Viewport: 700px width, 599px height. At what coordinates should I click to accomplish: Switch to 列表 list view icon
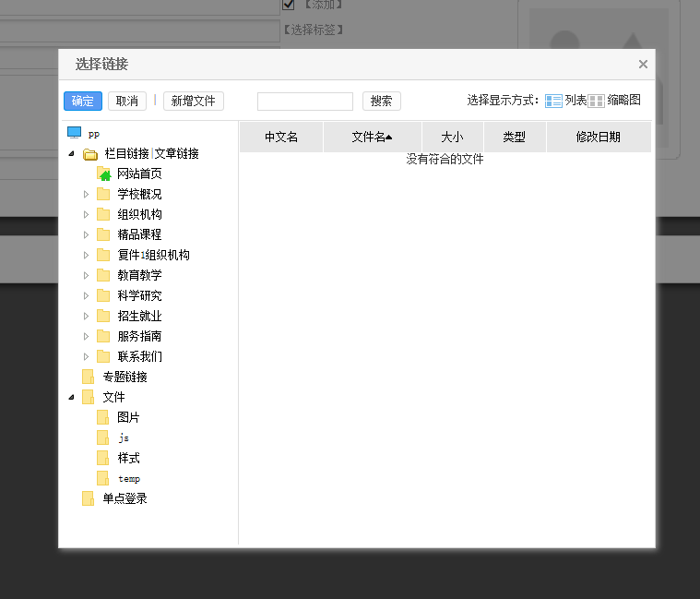pos(553,101)
